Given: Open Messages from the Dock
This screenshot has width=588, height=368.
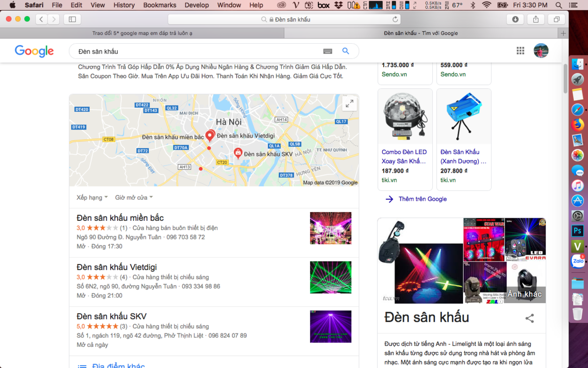Looking at the screenshot, I should coord(578,170).
